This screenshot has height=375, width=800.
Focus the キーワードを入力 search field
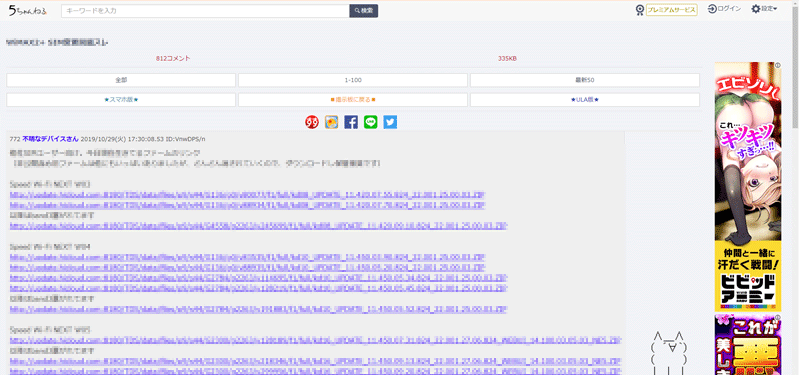click(205, 11)
